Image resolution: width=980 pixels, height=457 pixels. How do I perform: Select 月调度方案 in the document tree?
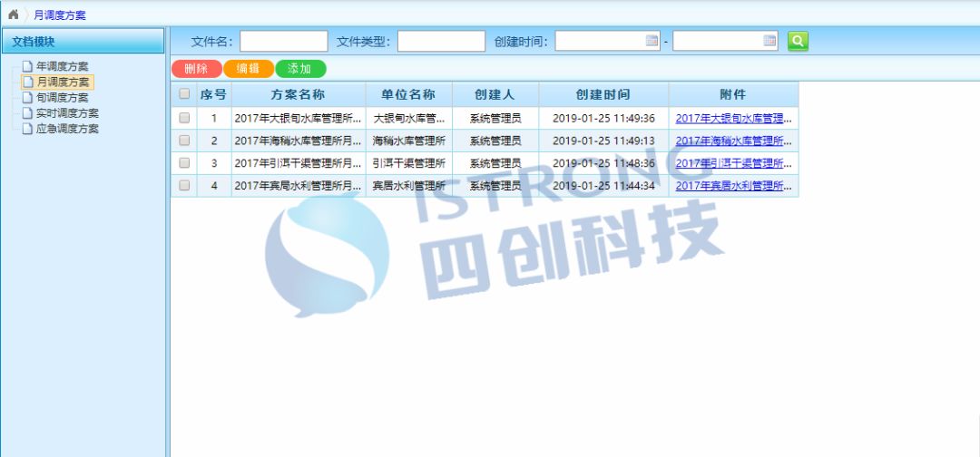62,83
